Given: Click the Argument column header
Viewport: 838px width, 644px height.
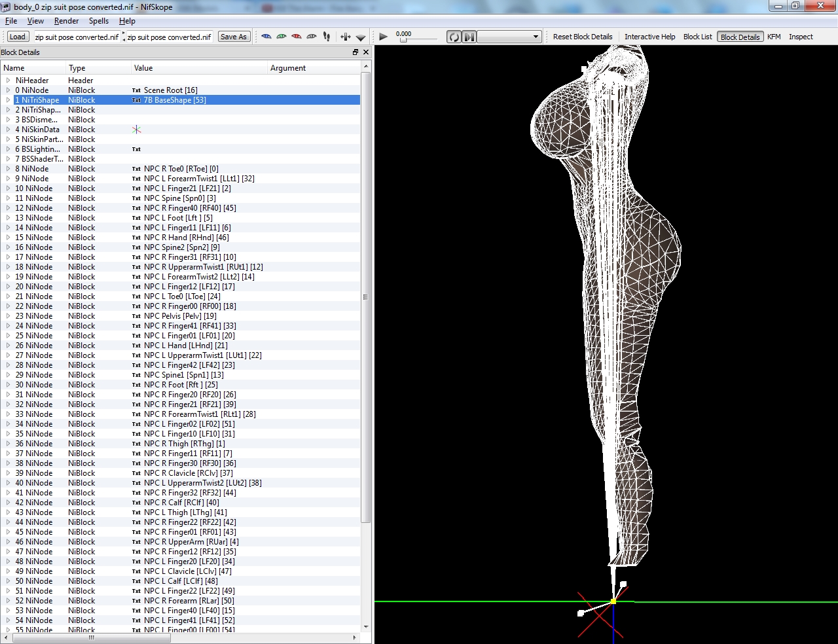Looking at the screenshot, I should tap(314, 68).
